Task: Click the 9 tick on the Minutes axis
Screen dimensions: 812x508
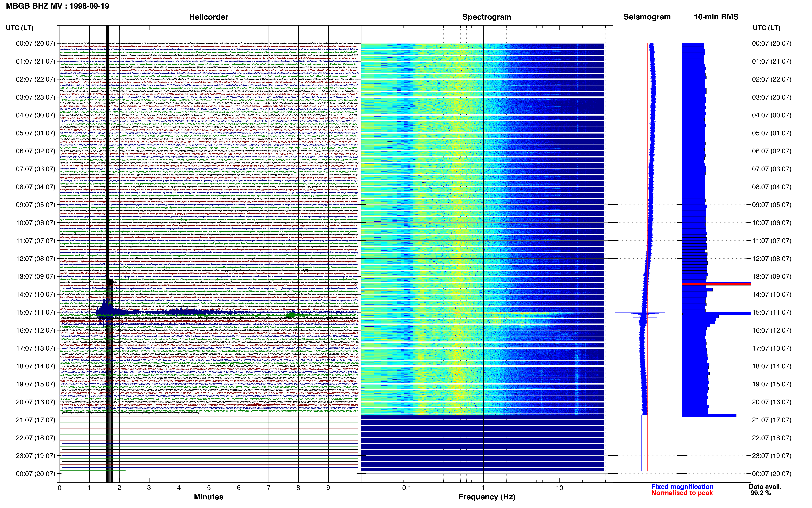Action: pos(328,488)
